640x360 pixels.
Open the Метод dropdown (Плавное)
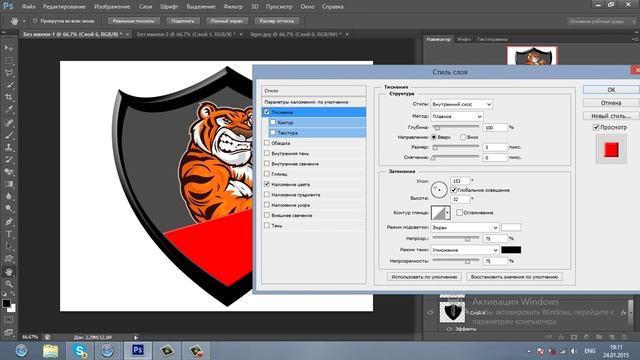click(x=457, y=116)
